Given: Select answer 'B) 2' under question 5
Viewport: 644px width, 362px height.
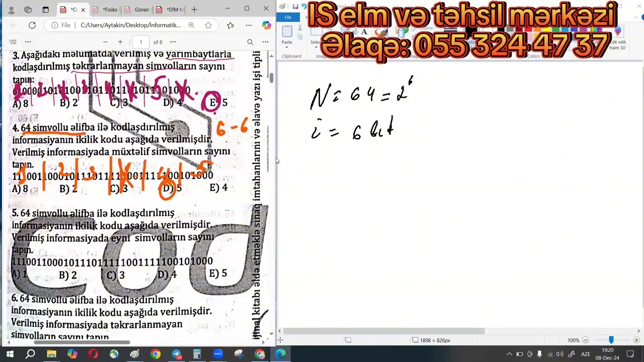Looking at the screenshot, I should click(68, 276).
